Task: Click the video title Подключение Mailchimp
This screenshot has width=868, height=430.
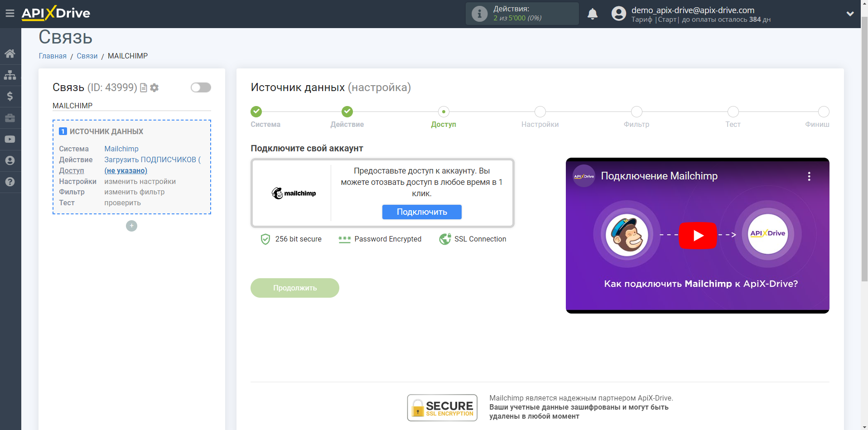Action: pos(659,176)
